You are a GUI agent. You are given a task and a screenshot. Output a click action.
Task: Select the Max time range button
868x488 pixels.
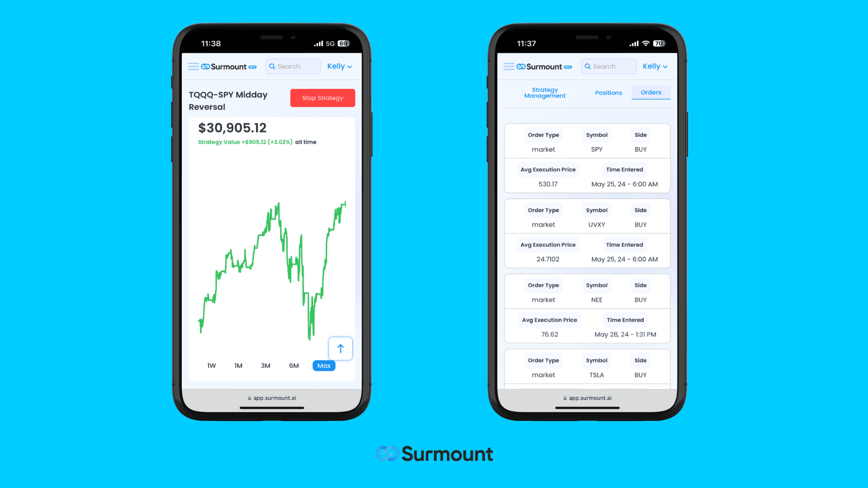coord(324,365)
